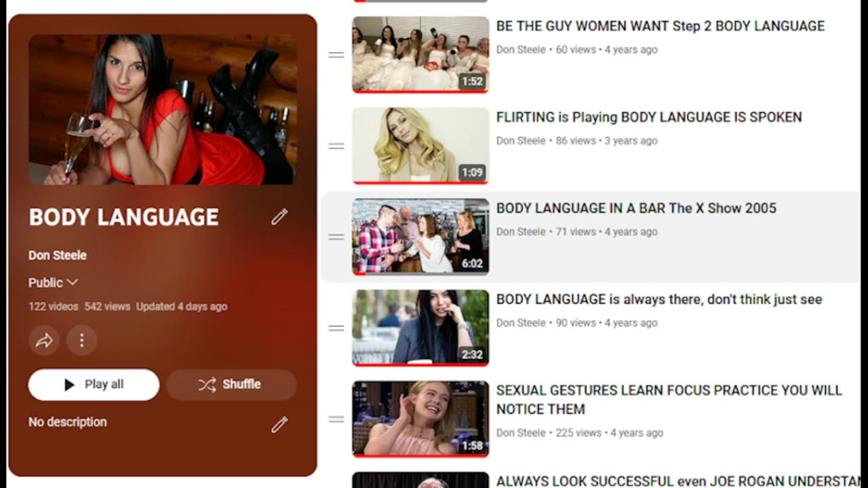Click the '542 views' text

(107, 306)
